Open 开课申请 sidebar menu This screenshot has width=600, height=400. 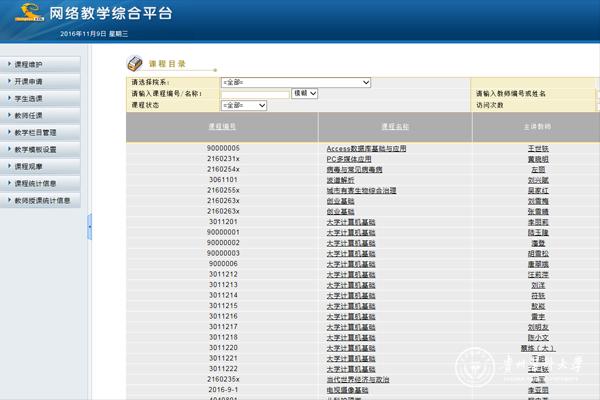(x=30, y=81)
